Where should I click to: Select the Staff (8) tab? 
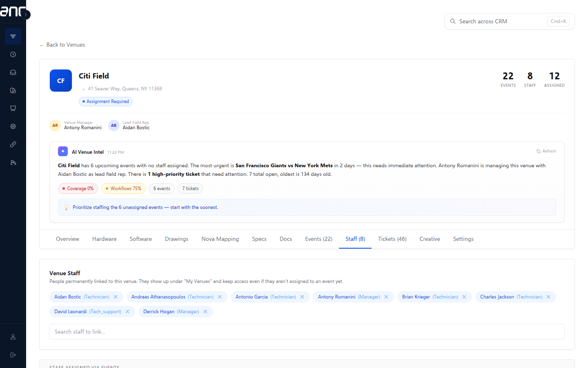[x=355, y=239]
